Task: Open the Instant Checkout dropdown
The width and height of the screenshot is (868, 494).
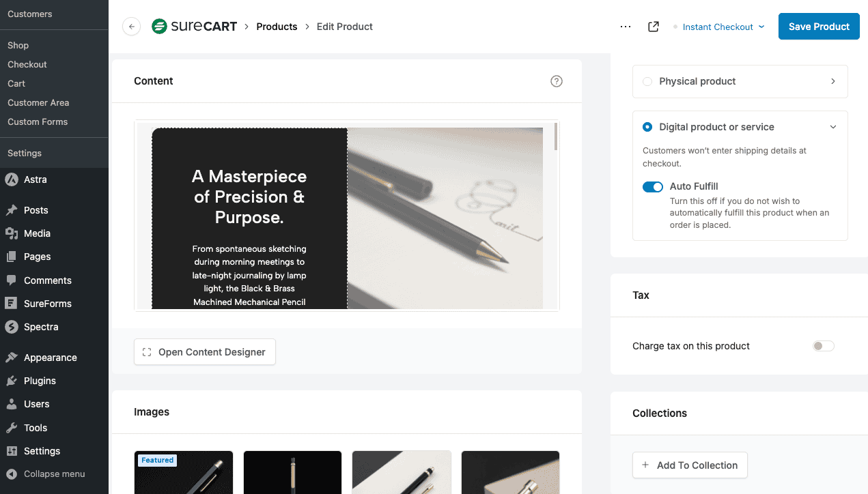Action: click(723, 27)
